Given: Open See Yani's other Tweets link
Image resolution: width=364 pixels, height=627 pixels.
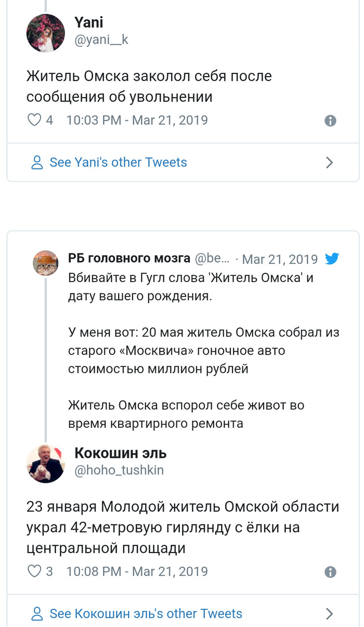Looking at the screenshot, I should tap(118, 162).
